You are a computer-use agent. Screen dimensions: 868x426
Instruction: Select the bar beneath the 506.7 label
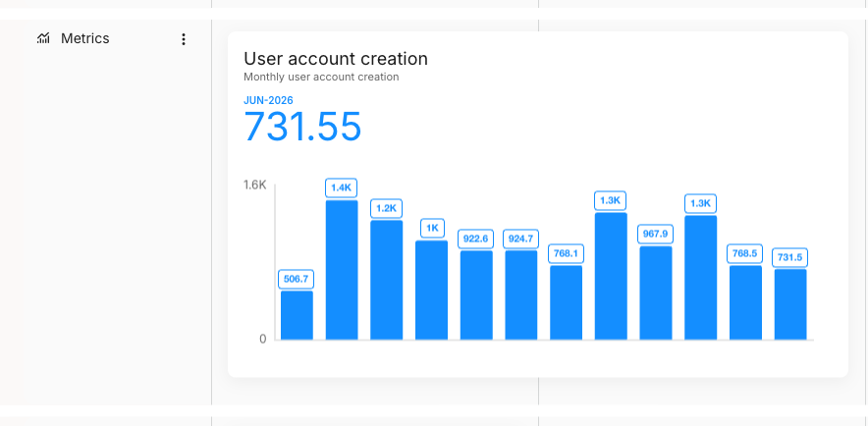[297, 315]
